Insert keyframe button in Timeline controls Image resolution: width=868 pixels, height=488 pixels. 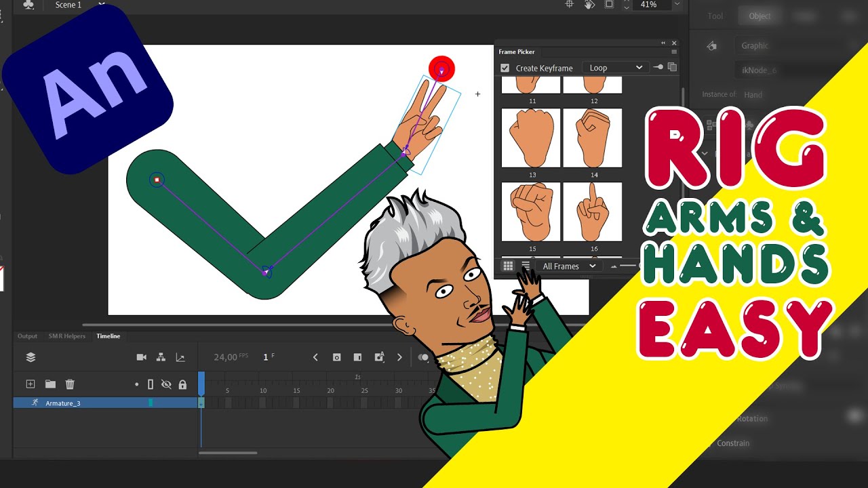pos(336,357)
